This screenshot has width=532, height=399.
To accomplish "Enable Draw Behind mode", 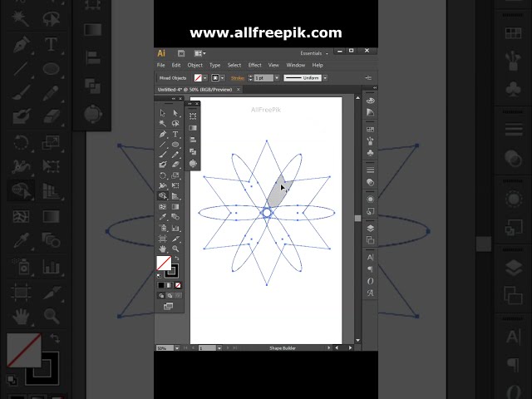I will [x=170, y=296].
